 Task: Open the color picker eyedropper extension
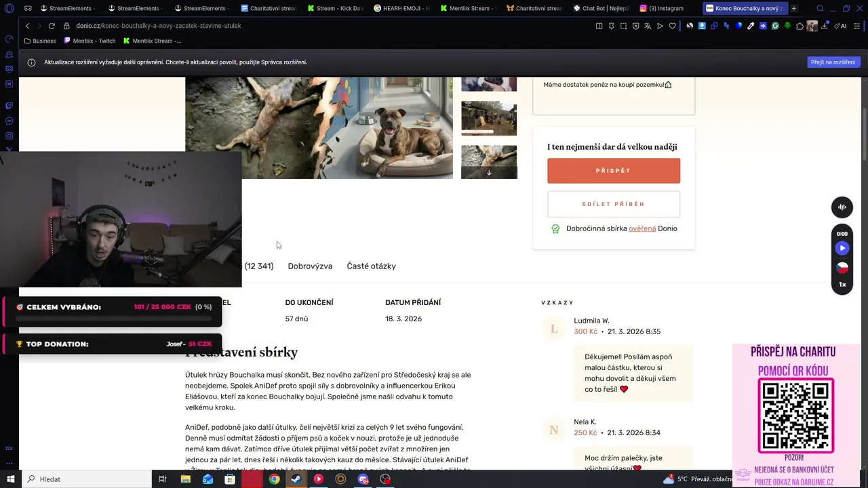(751, 26)
